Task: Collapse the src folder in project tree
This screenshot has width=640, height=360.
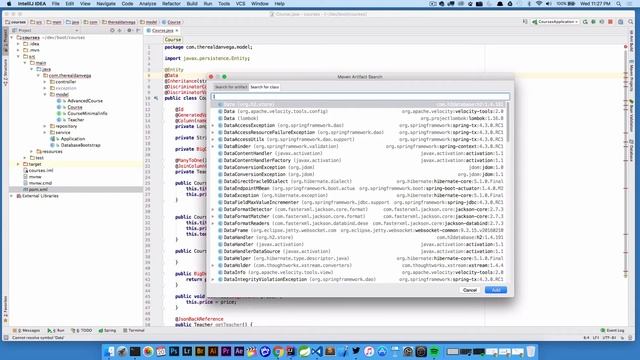Action: coord(18,56)
